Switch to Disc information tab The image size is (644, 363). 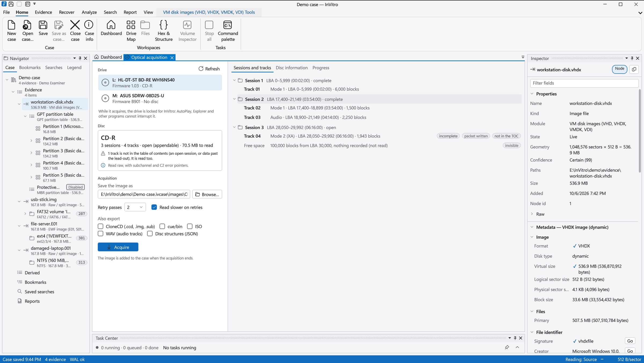292,68
